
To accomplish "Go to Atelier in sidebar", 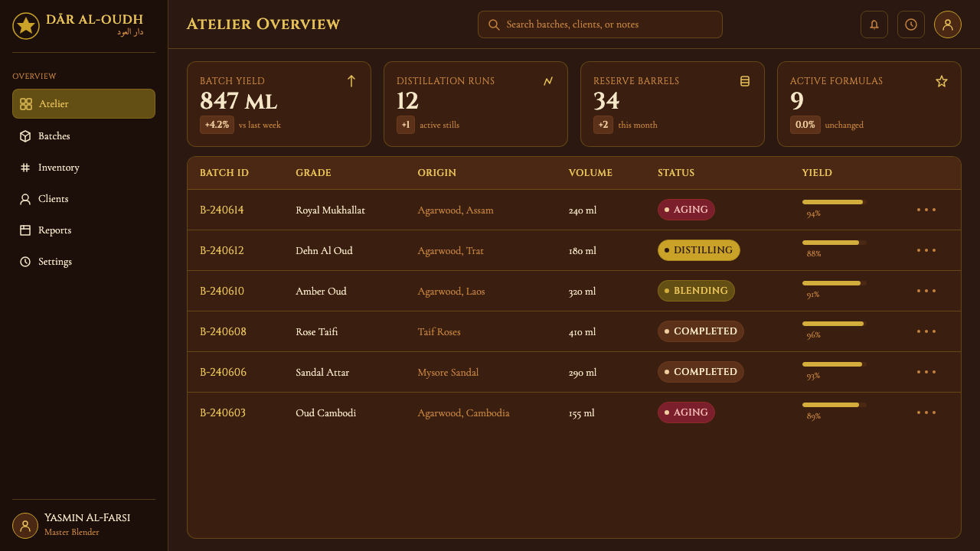I will pos(83,104).
